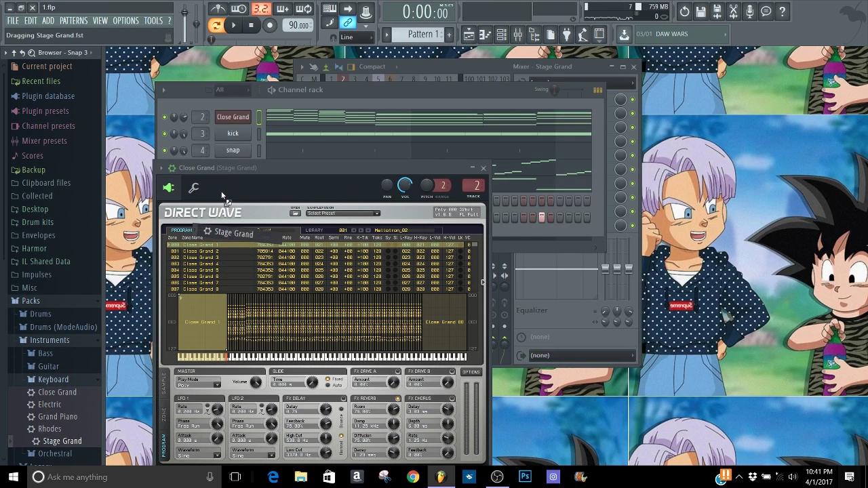Open the VIEW menu
Viewport: 868px width, 488px height.
tap(100, 21)
